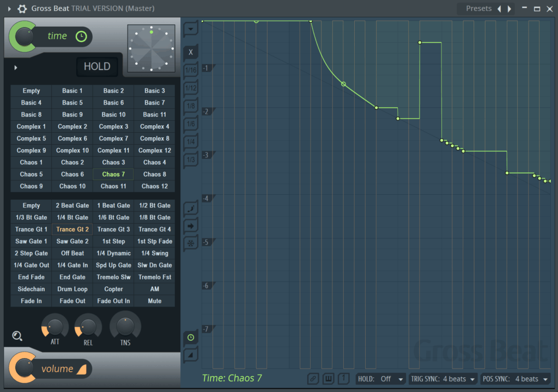Select volume preset 2 Beat Gate
Screen dimensions: 558x392
[72, 205]
